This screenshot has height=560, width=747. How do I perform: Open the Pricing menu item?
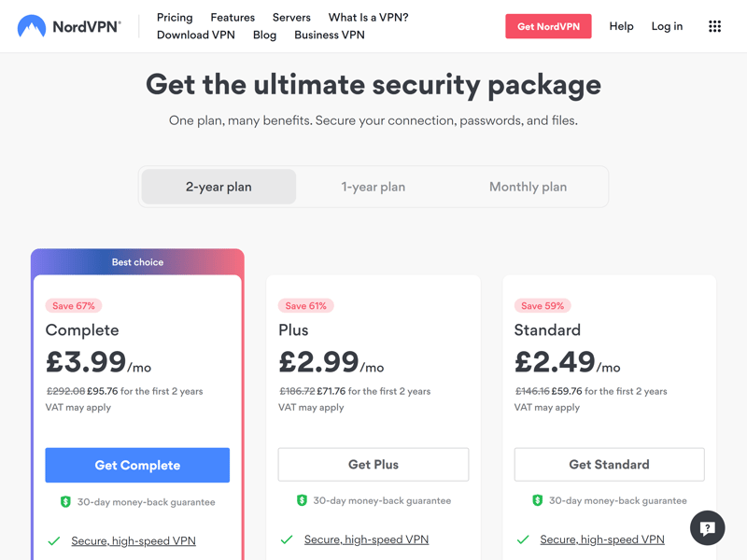(175, 18)
